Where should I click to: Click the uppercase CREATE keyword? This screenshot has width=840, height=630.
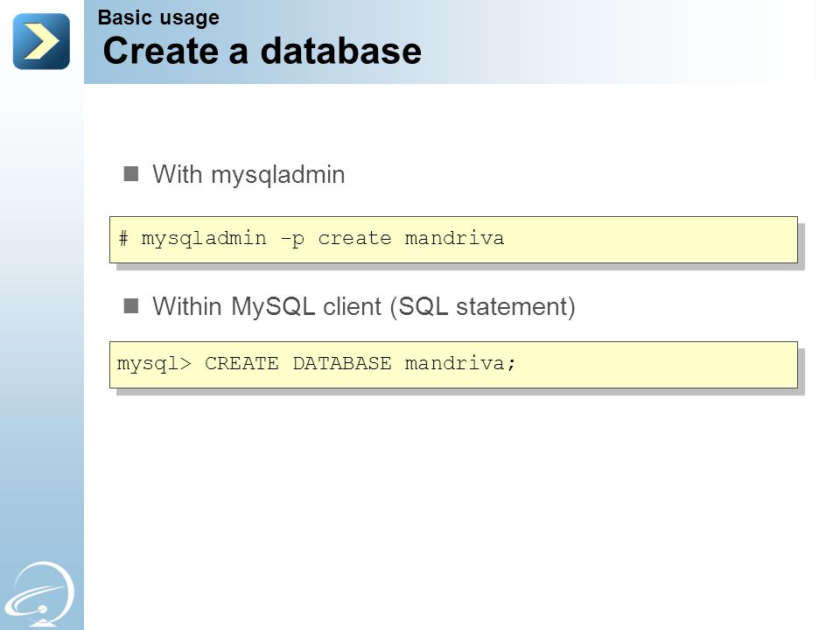[241, 363]
